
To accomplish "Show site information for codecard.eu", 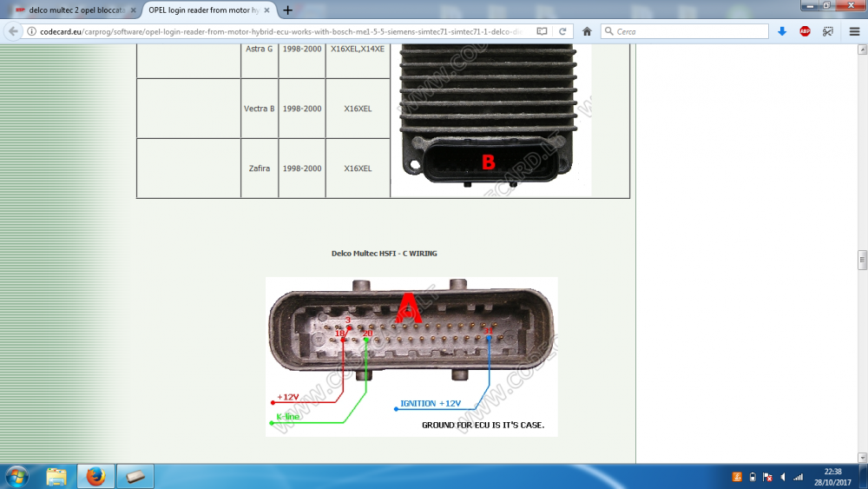I will click(x=31, y=31).
